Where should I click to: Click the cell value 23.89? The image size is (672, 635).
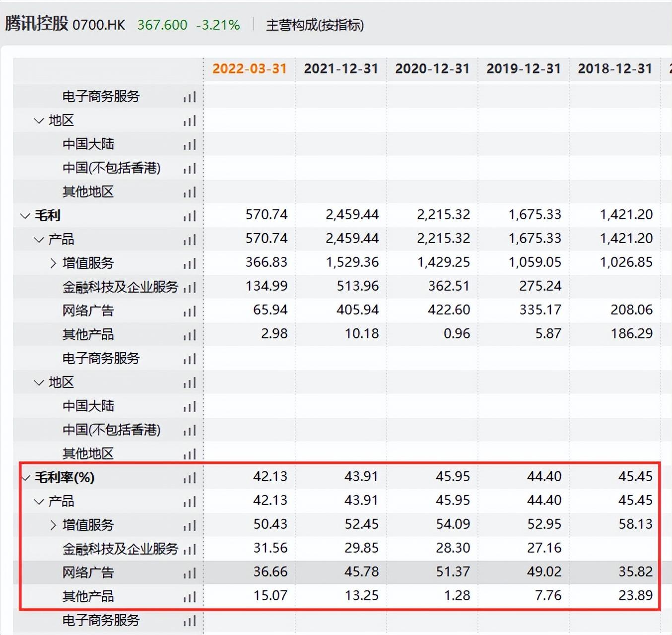635,596
